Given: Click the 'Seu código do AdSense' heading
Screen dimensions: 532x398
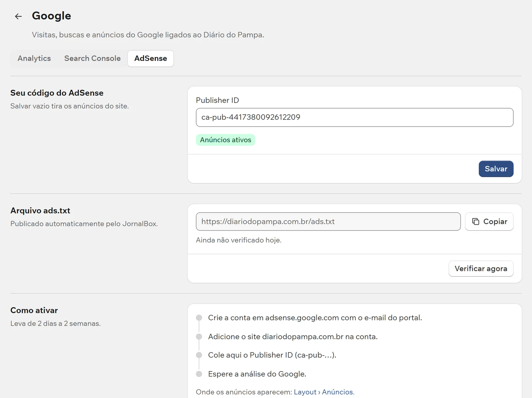Looking at the screenshot, I should click(57, 93).
